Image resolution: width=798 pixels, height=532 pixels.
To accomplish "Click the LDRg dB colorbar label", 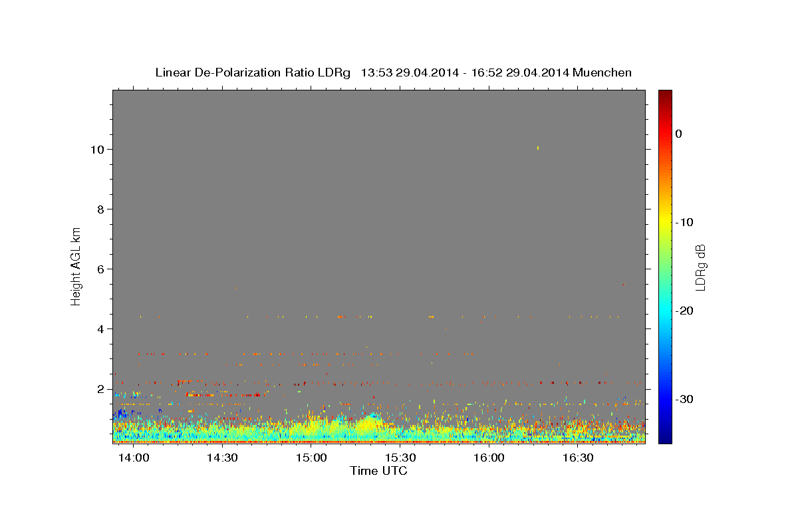I will [700, 267].
